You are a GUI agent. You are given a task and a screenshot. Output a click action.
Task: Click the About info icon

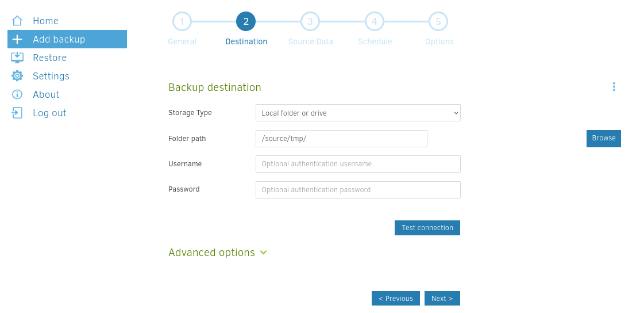tap(17, 94)
